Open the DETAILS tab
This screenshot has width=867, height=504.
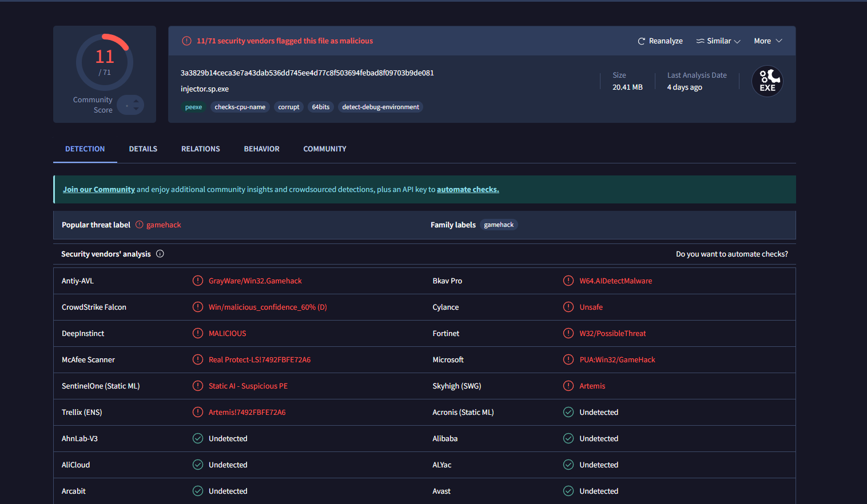point(143,149)
